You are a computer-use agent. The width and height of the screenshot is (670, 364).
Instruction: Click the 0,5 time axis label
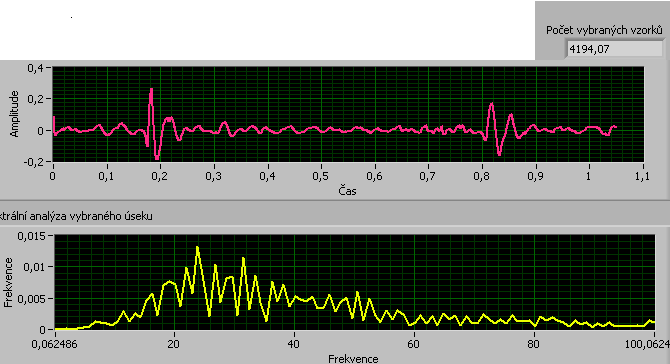[320, 176]
